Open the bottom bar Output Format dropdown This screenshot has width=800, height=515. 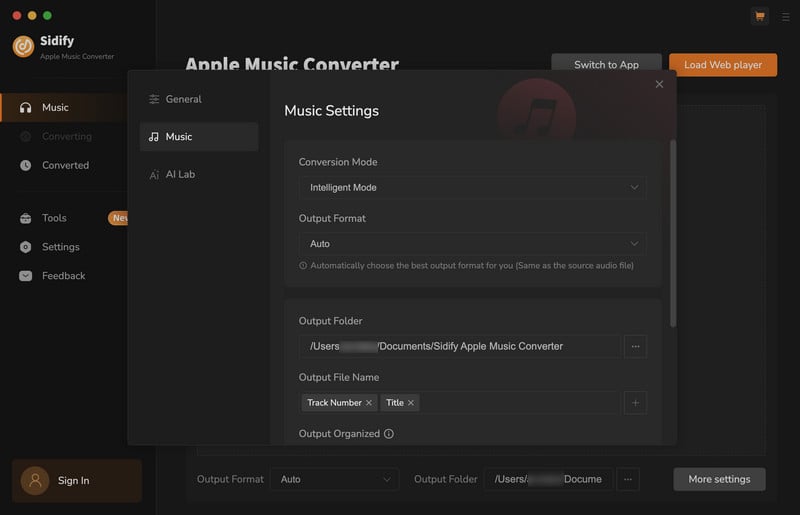click(335, 479)
